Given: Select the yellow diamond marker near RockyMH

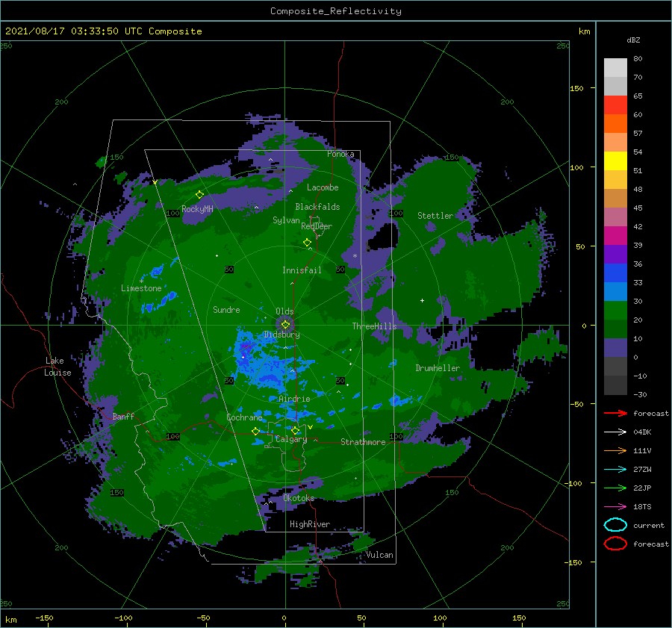Looking at the screenshot, I should 199,195.
